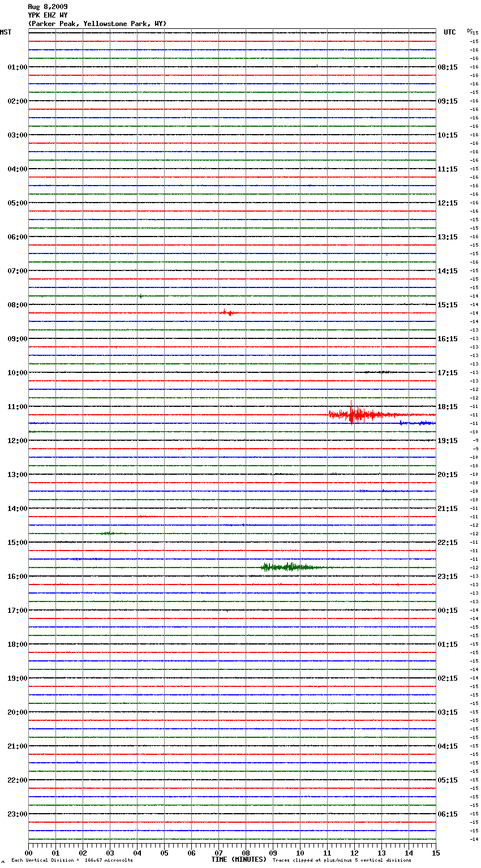Select the 07:00 MST row label
481x868 pixels.
pyautogui.click(x=18, y=271)
